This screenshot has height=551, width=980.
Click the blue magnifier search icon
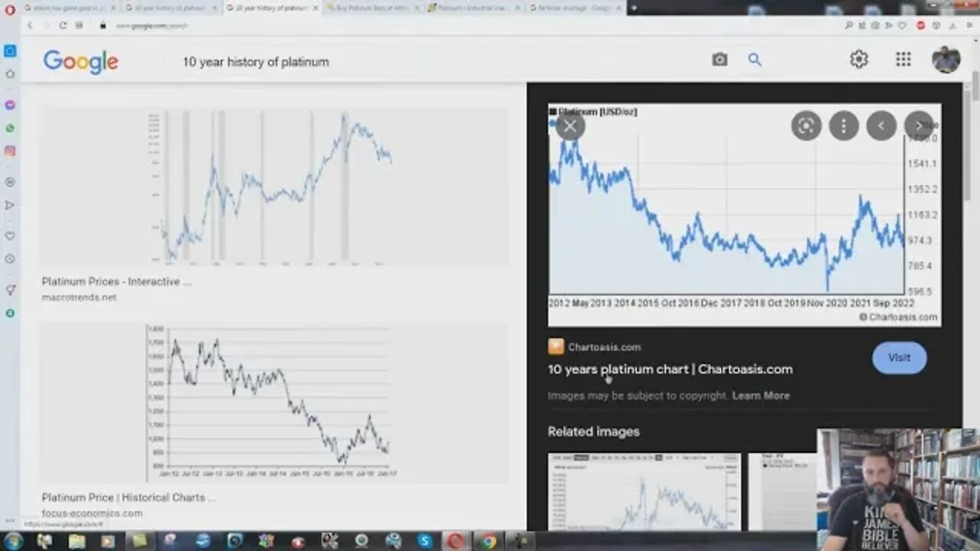pos(755,60)
